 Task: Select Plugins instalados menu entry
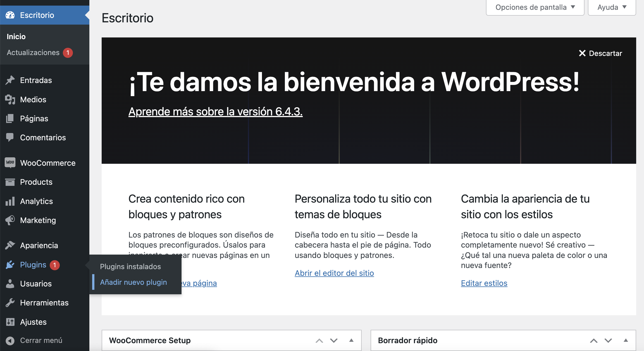[x=130, y=266]
